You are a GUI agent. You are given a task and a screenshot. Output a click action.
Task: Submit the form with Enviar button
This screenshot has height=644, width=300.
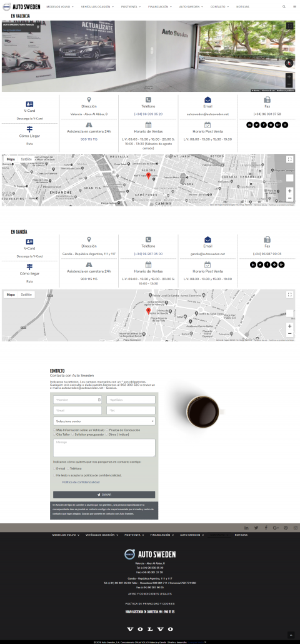point(104,495)
